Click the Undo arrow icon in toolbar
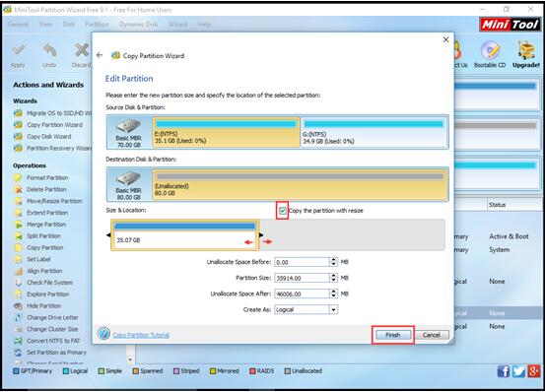The image size is (545, 392). tap(49, 50)
